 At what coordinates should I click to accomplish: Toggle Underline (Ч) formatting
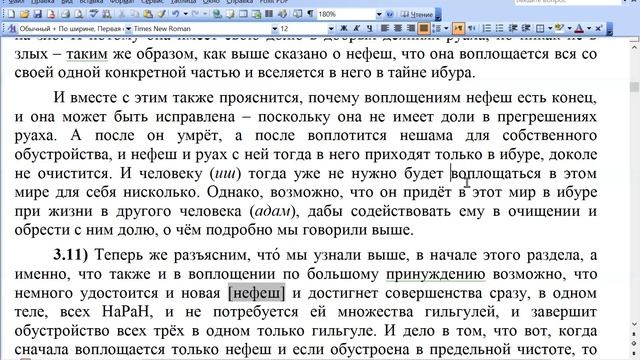(369, 28)
